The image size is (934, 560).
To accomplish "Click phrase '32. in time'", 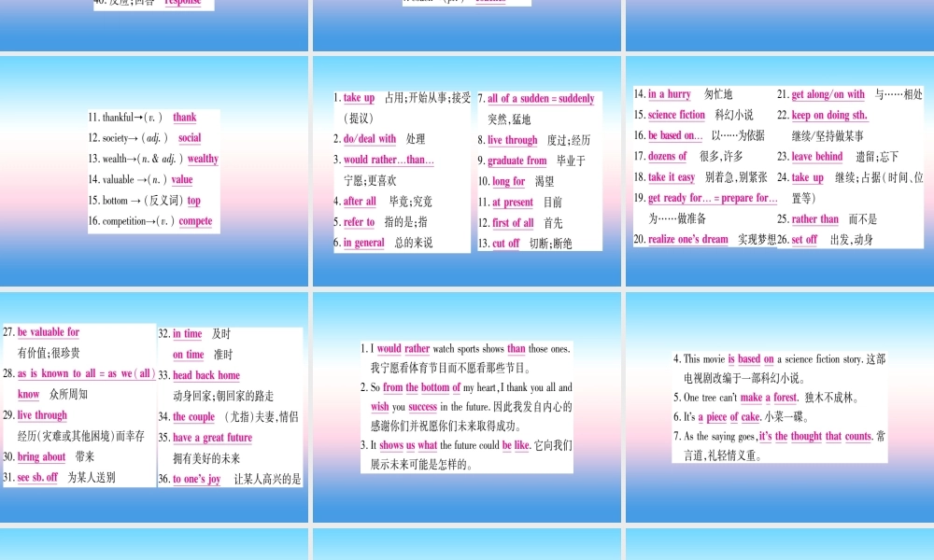I will (180, 334).
